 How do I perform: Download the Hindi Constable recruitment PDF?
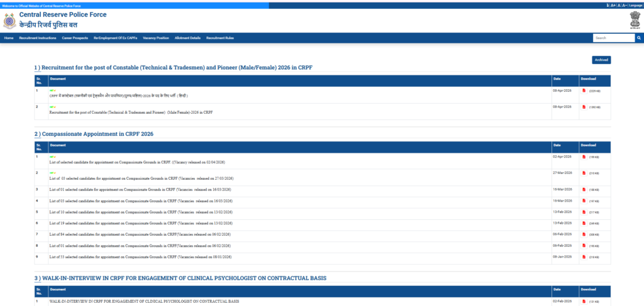click(x=584, y=90)
